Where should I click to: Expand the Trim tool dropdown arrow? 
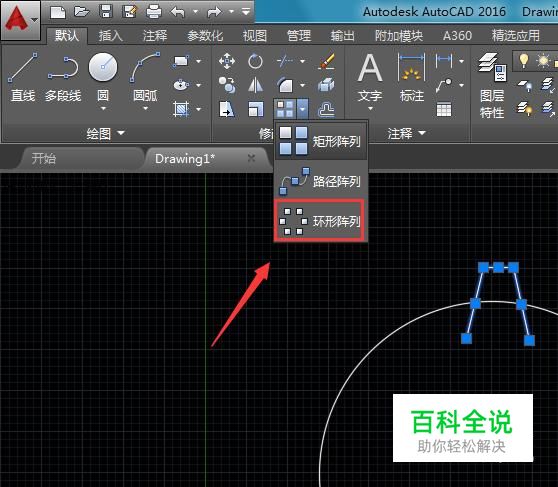point(302,61)
